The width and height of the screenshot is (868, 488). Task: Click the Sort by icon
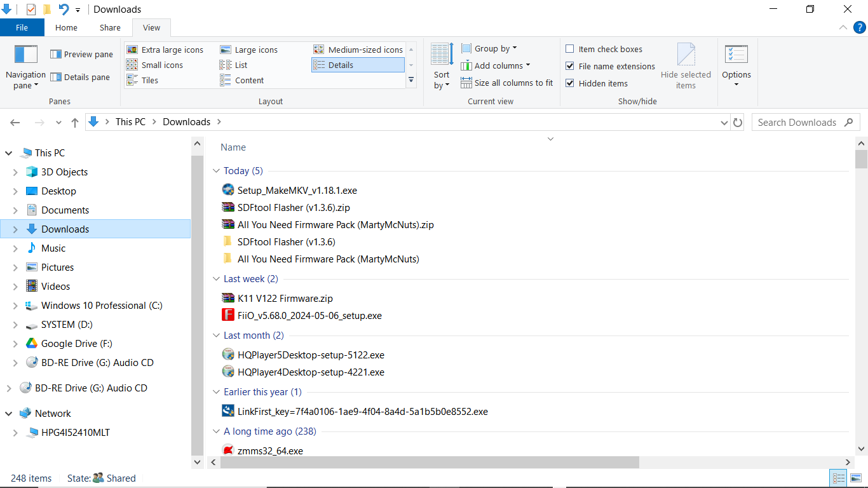coord(442,55)
